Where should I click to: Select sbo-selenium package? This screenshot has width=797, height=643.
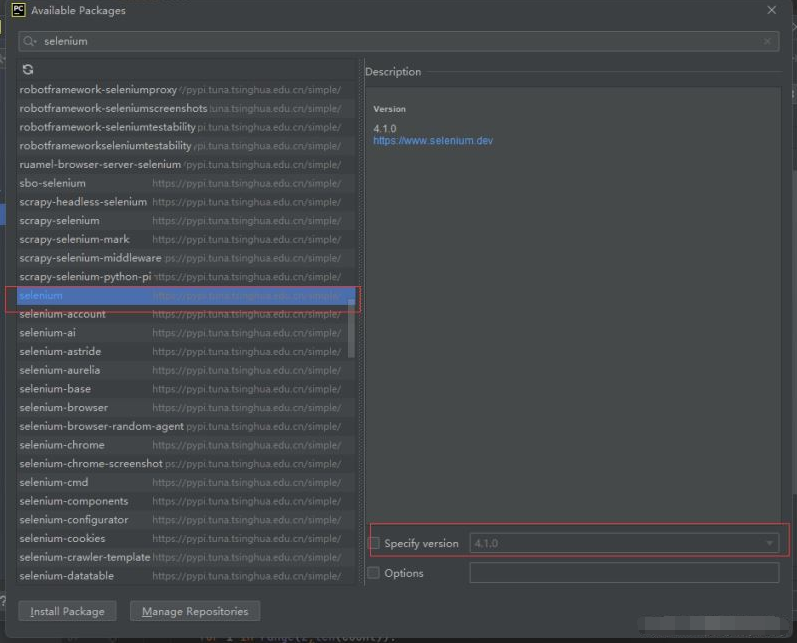(186, 183)
